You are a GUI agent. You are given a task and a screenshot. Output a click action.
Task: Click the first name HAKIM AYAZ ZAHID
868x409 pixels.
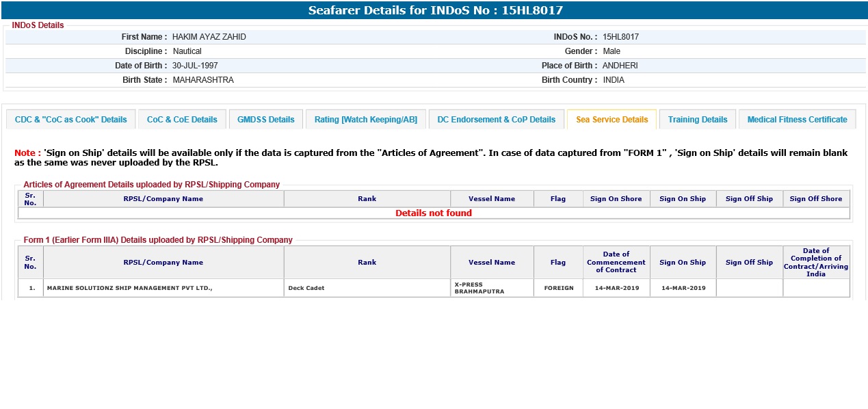tap(209, 37)
